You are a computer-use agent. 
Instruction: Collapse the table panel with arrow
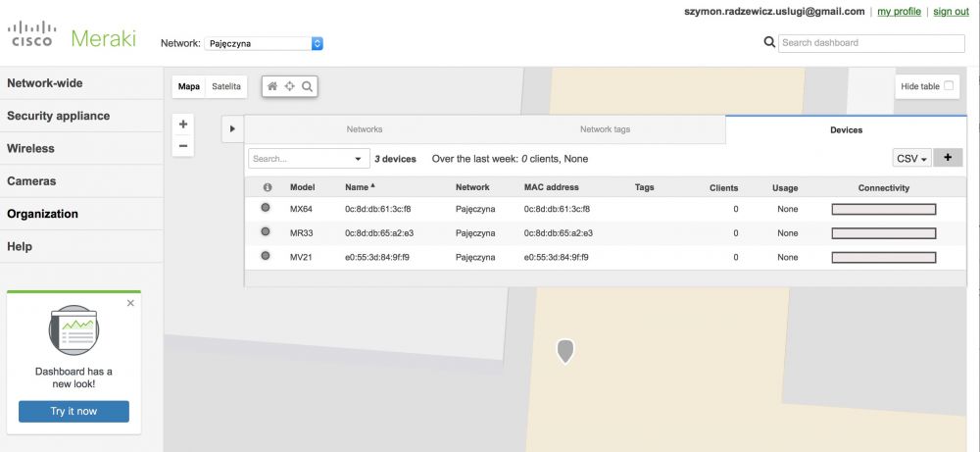[x=232, y=128]
